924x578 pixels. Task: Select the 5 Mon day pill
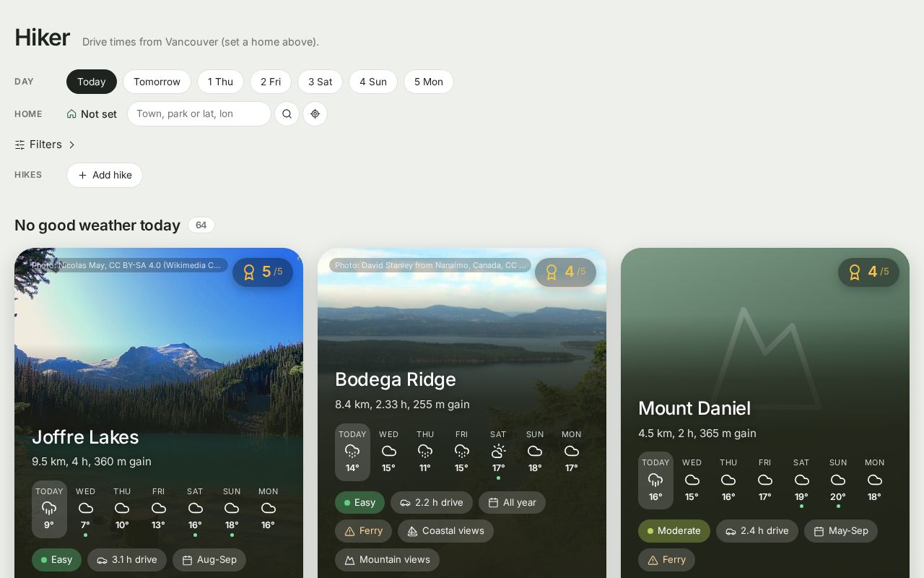pyautogui.click(x=429, y=82)
